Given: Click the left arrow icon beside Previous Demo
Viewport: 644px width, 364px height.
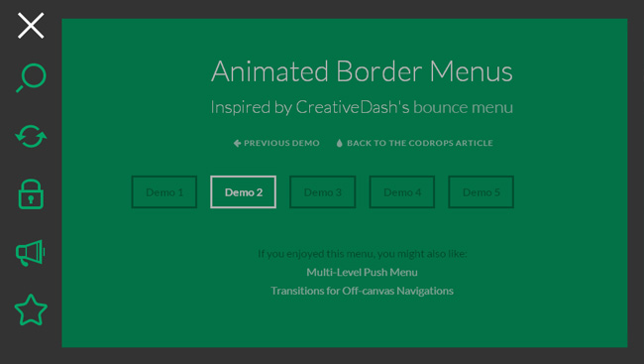Looking at the screenshot, I should pos(237,143).
